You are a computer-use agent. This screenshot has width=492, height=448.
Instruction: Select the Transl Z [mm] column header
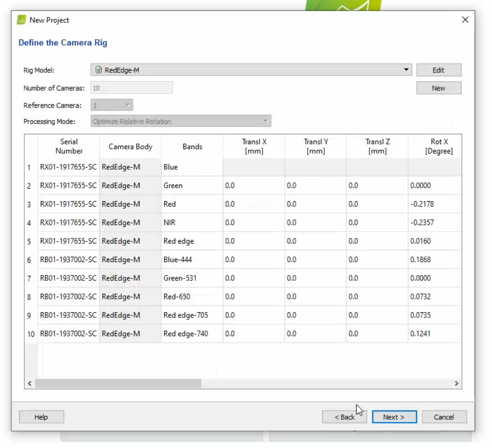pos(377,146)
